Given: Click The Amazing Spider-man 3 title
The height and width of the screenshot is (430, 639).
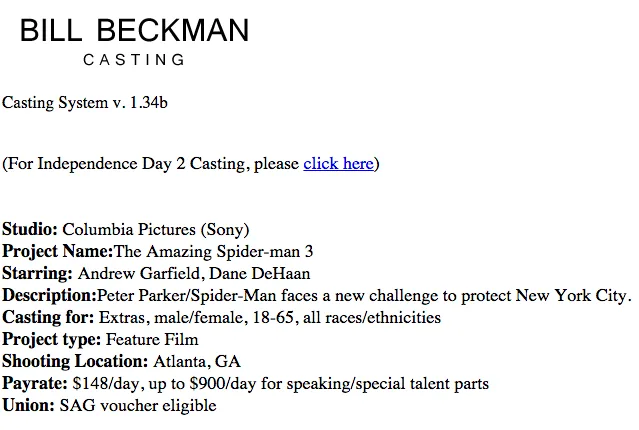Looking at the screenshot, I should point(213,252).
